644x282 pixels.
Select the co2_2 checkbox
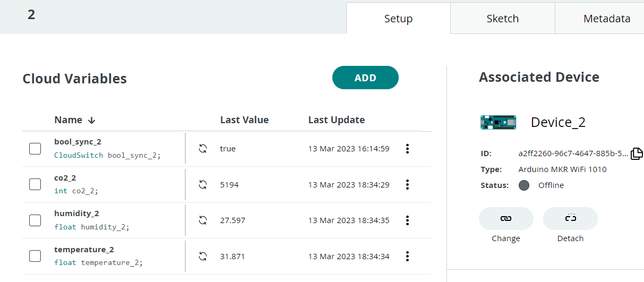click(35, 185)
